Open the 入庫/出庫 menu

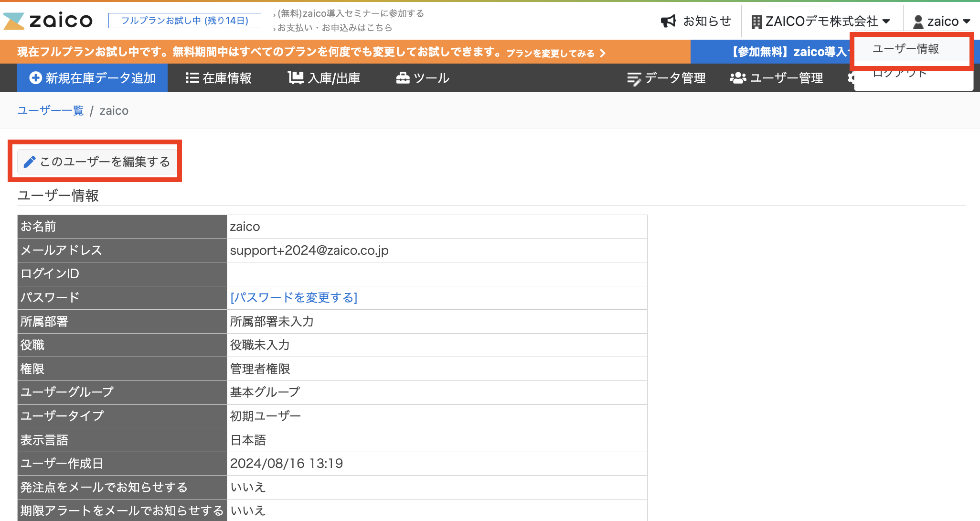pos(324,78)
